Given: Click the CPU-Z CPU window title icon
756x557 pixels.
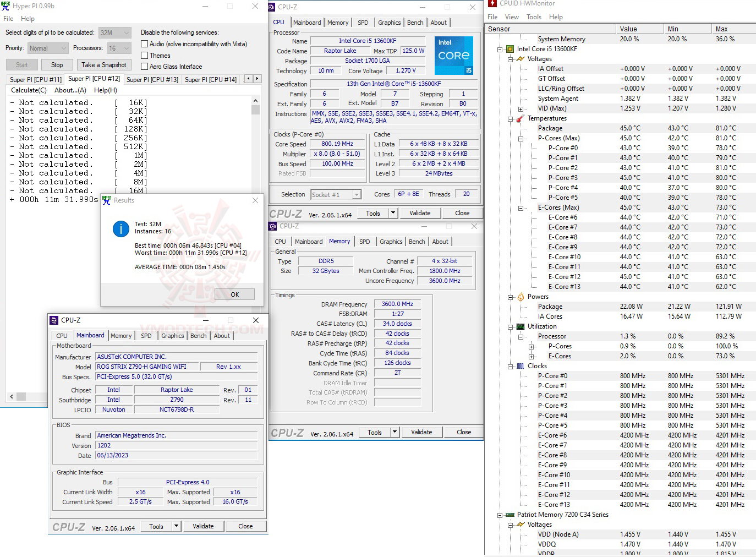Looking at the screenshot, I should [x=272, y=7].
